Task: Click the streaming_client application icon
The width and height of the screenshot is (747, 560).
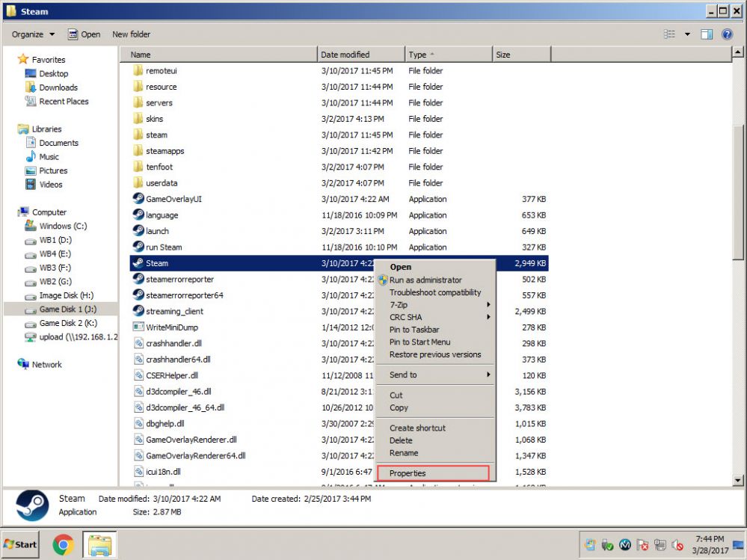Action: [138, 311]
